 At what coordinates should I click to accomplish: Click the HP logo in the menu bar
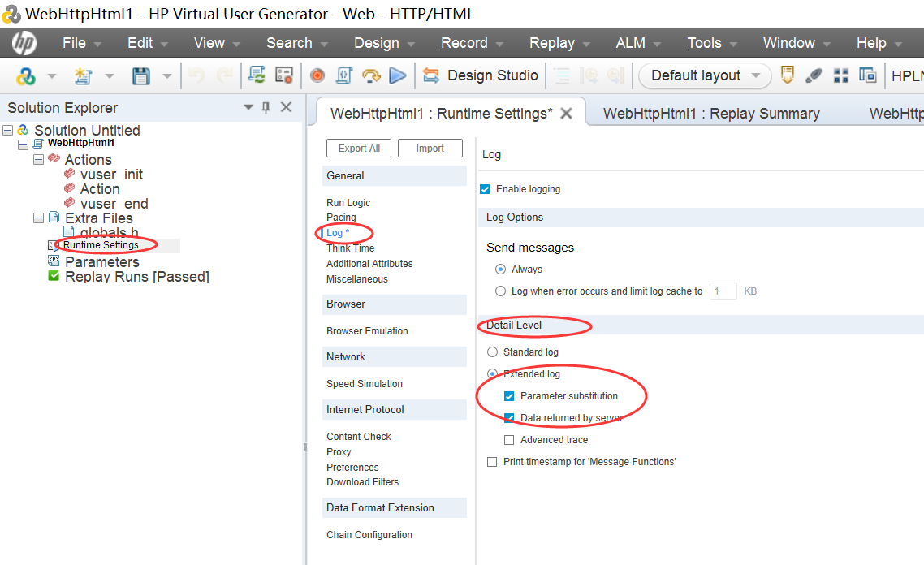click(24, 43)
